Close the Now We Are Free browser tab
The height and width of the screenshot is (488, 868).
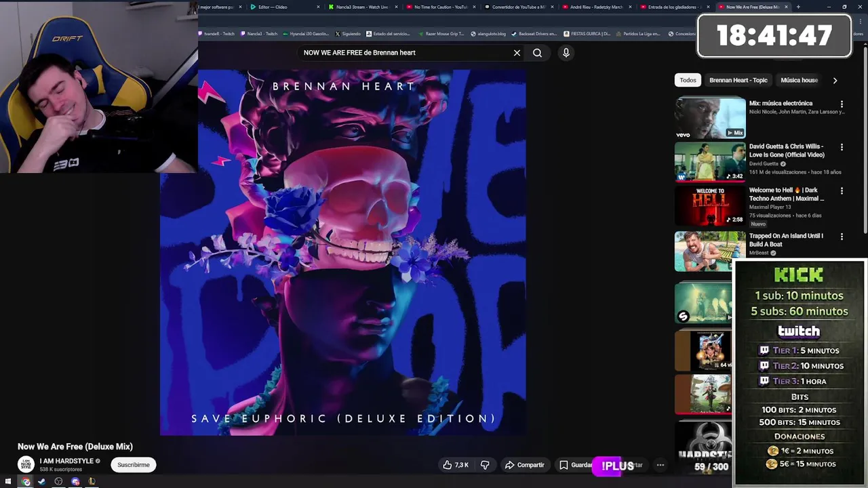[786, 7]
